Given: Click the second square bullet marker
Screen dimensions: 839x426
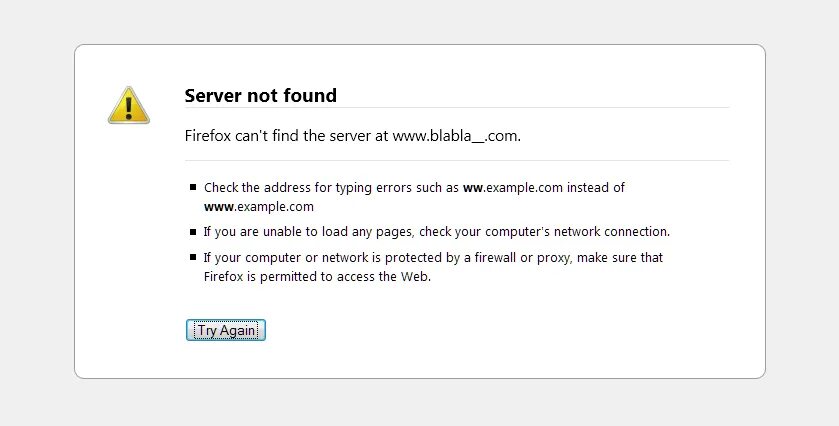Looking at the screenshot, I should pos(192,231).
